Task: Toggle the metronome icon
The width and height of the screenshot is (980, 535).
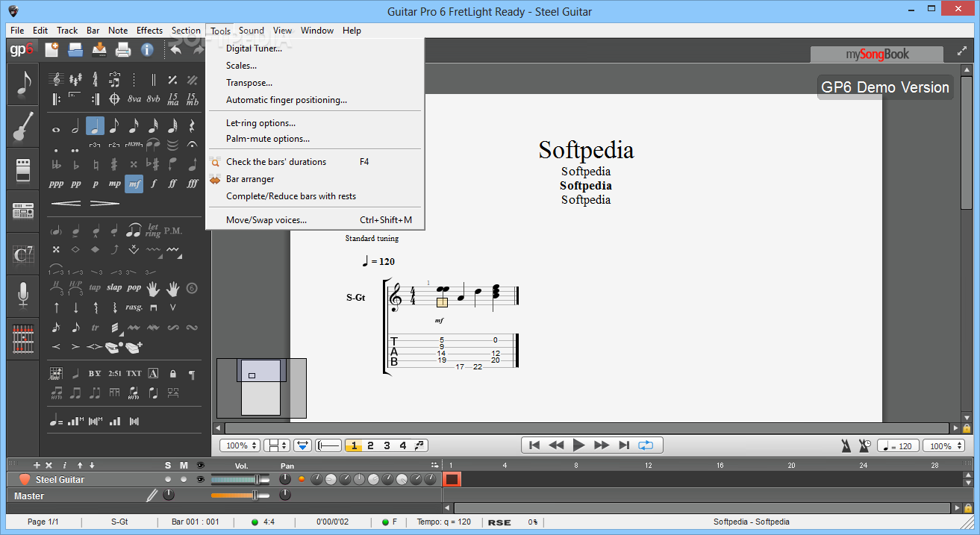Action: tap(846, 445)
